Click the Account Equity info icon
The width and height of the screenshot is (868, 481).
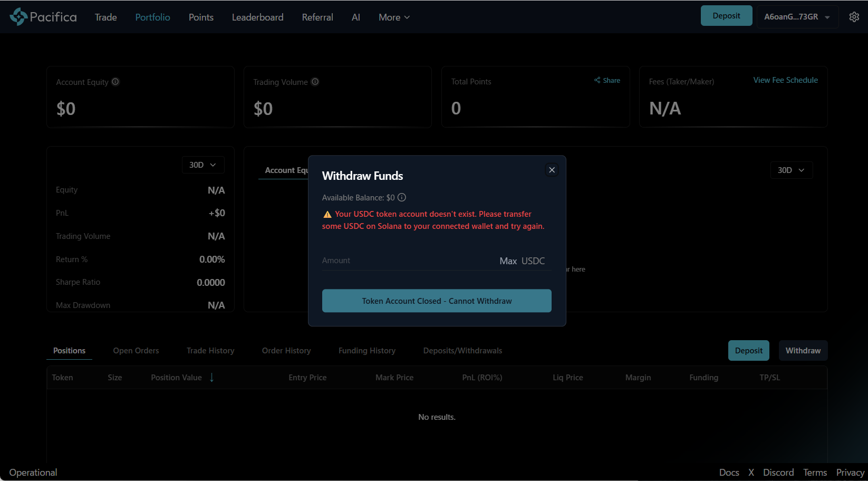[115, 82]
